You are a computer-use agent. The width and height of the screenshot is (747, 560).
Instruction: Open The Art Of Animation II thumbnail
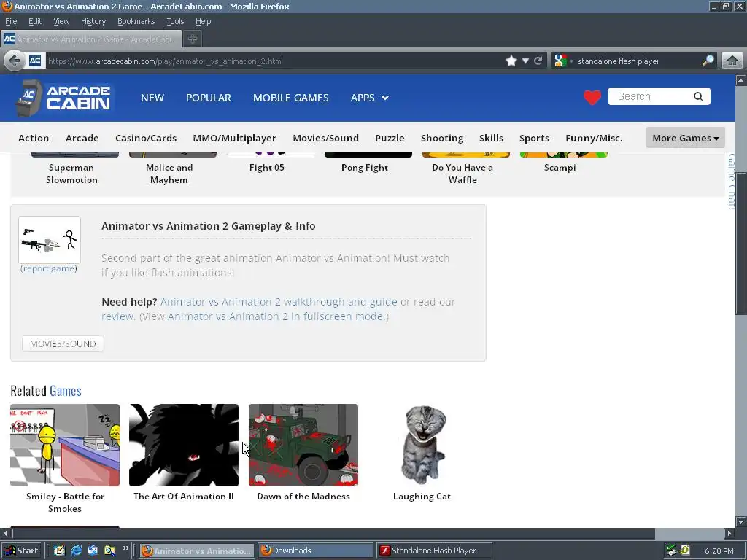pyautogui.click(x=184, y=446)
